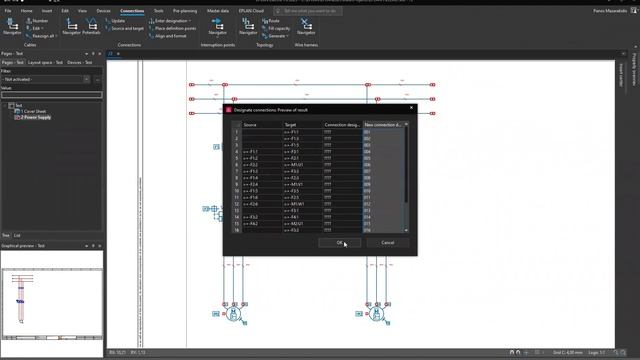640x360 pixels.
Task: Switch to the List view tab
Action: click(x=17, y=236)
